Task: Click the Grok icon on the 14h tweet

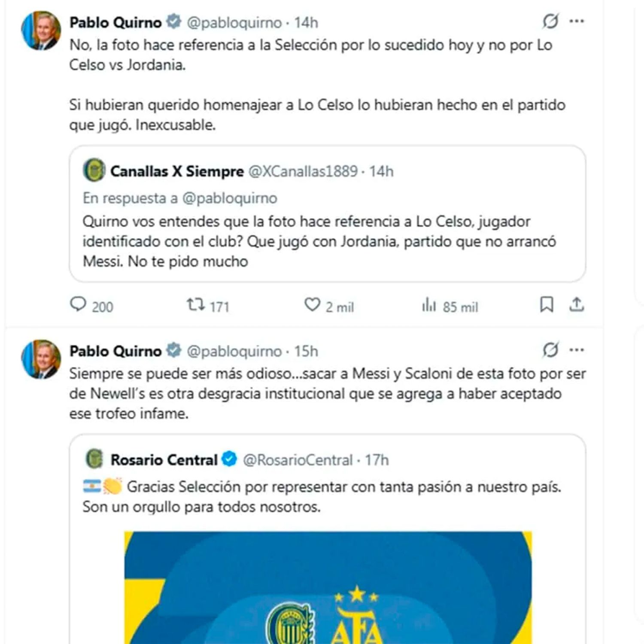Action: pyautogui.click(x=550, y=21)
